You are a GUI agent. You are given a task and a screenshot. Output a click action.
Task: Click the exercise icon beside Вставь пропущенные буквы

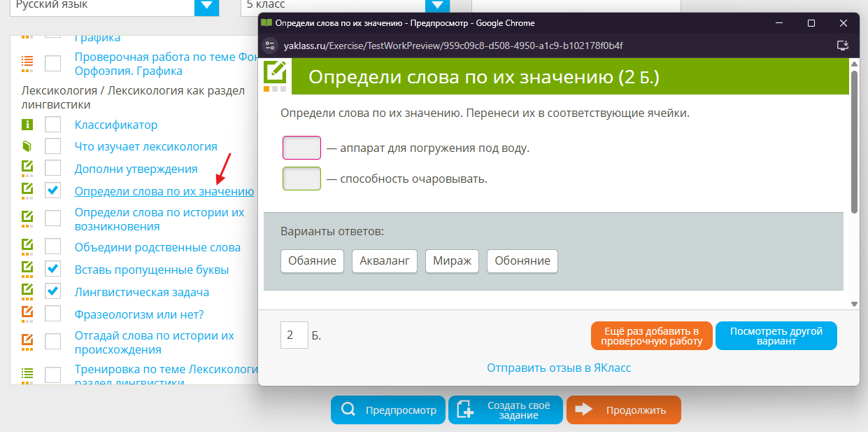(x=27, y=270)
